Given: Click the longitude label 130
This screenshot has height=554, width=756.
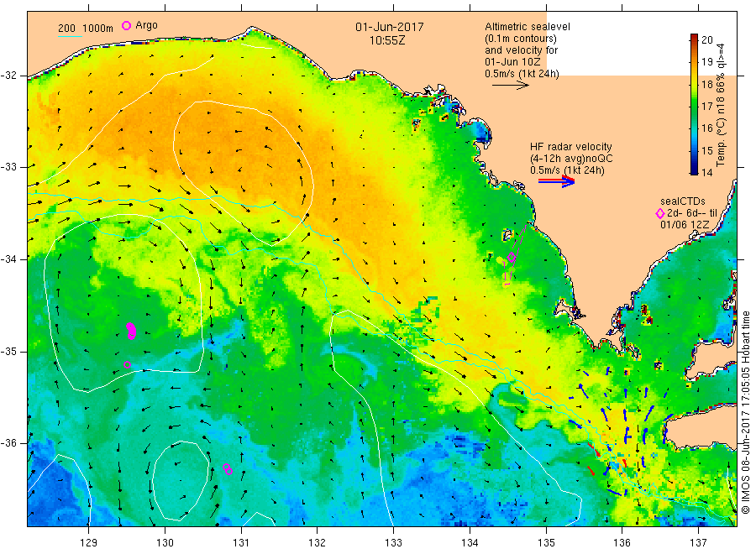Looking at the screenshot, I should 165,543.
